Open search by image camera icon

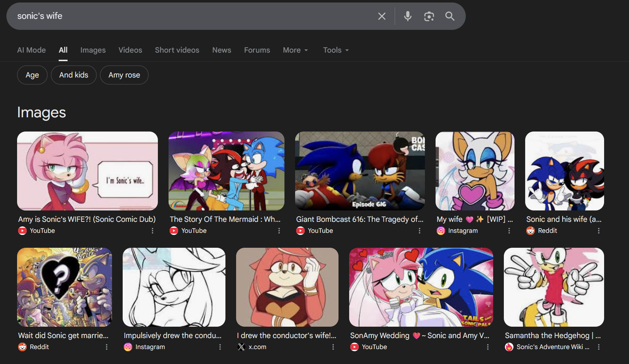point(429,16)
